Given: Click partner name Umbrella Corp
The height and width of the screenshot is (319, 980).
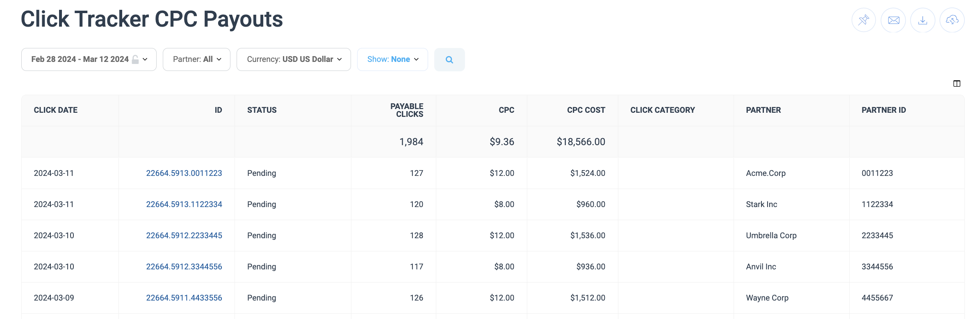Looking at the screenshot, I should coord(771,235).
